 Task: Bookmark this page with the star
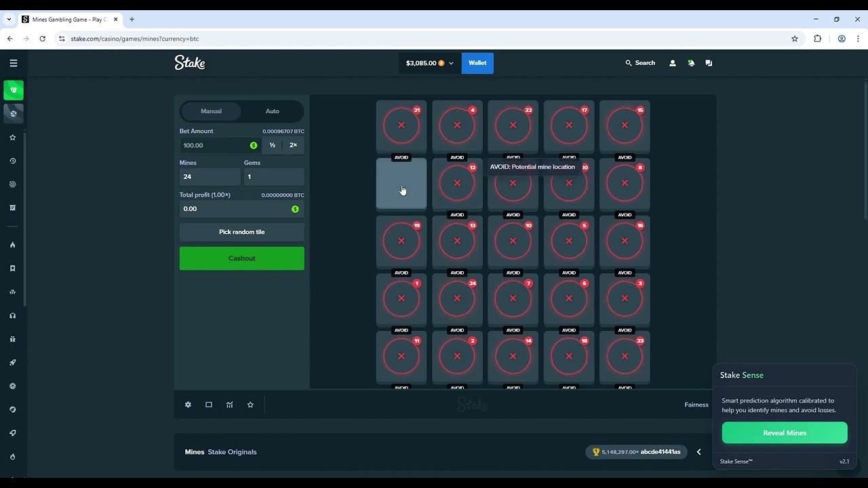pos(795,39)
